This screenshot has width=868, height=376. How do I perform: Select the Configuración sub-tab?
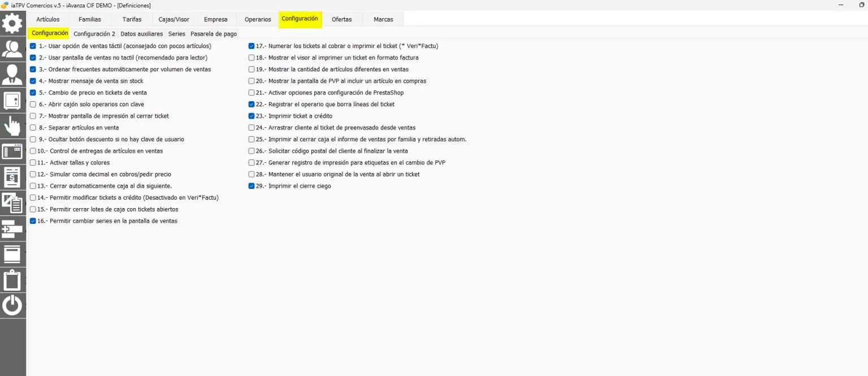pos(50,33)
